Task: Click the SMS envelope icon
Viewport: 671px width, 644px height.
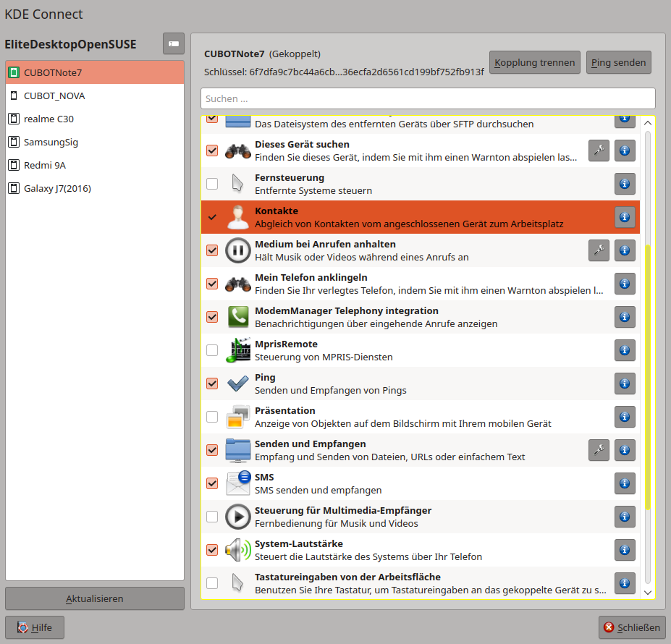Action: [238, 483]
